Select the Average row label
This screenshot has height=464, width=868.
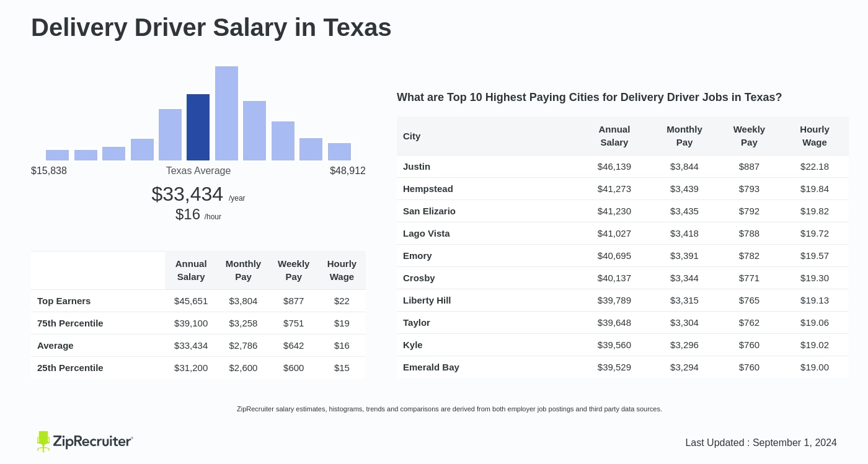pyautogui.click(x=55, y=345)
